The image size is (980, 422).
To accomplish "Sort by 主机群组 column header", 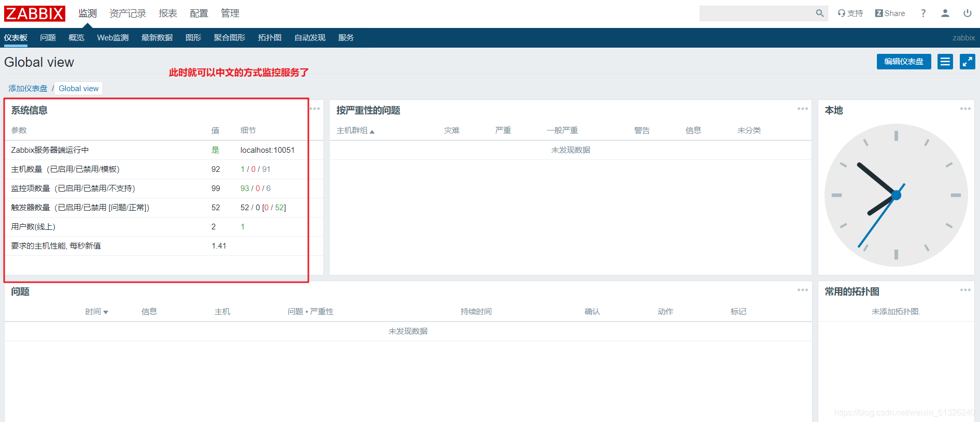I will pyautogui.click(x=356, y=130).
